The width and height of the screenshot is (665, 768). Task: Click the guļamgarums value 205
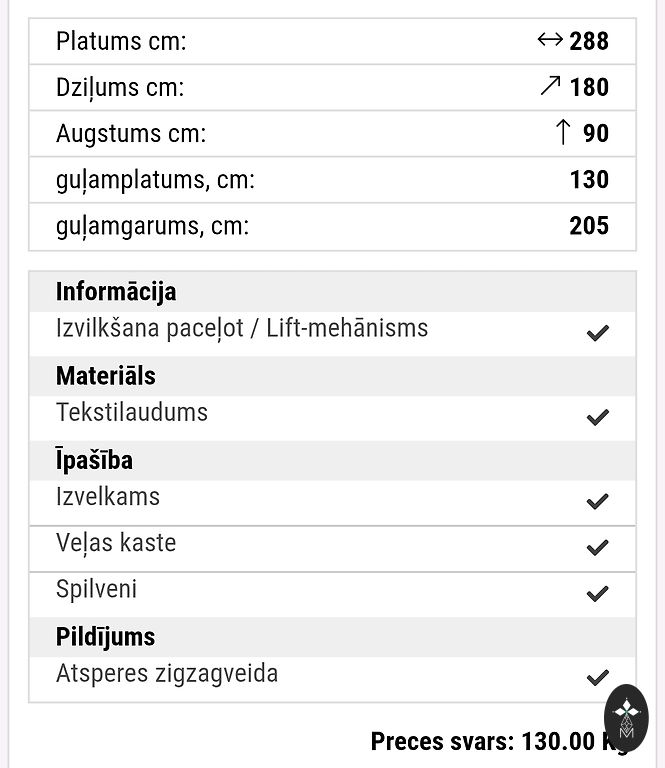pos(589,225)
